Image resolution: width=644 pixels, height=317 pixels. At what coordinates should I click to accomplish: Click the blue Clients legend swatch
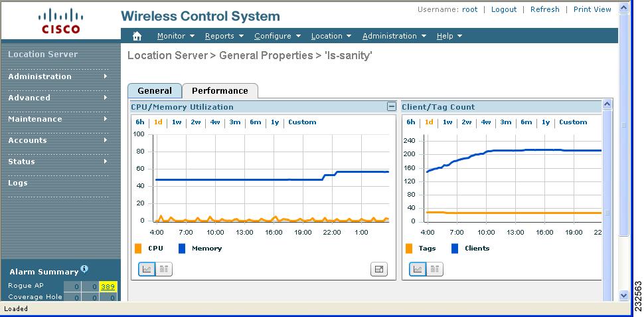pyautogui.click(x=455, y=249)
